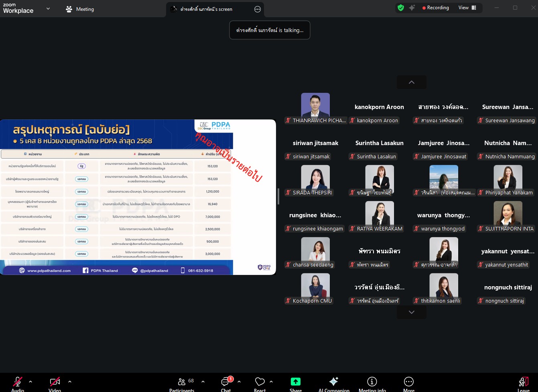This screenshot has height=392, width=538.
Task: Click the green Share screen button
Action: click(x=296, y=384)
